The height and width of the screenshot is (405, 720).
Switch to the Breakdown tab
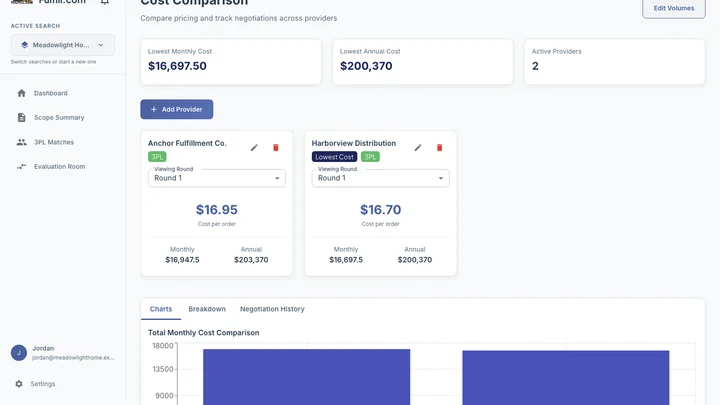(207, 309)
